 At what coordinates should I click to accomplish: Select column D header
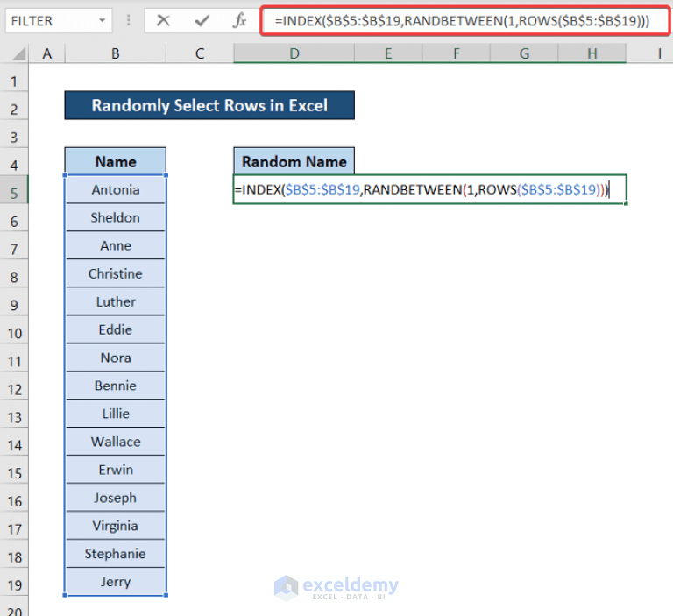(x=294, y=54)
